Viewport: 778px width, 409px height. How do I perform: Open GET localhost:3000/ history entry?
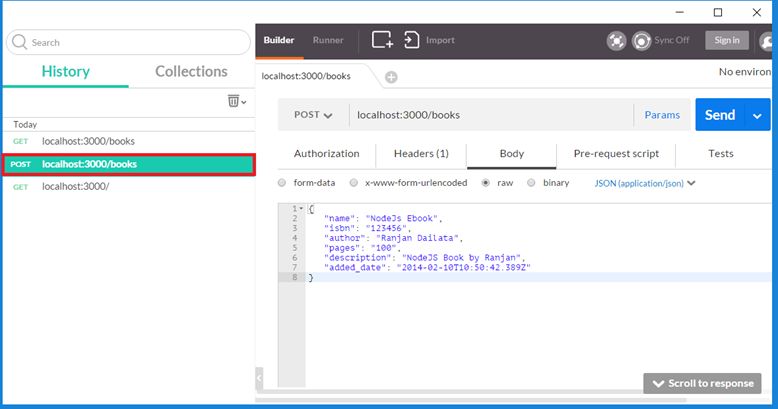pyautogui.click(x=129, y=187)
